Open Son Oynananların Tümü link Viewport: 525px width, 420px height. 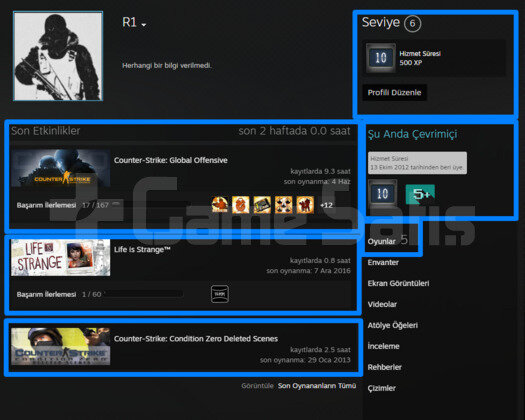(x=317, y=386)
